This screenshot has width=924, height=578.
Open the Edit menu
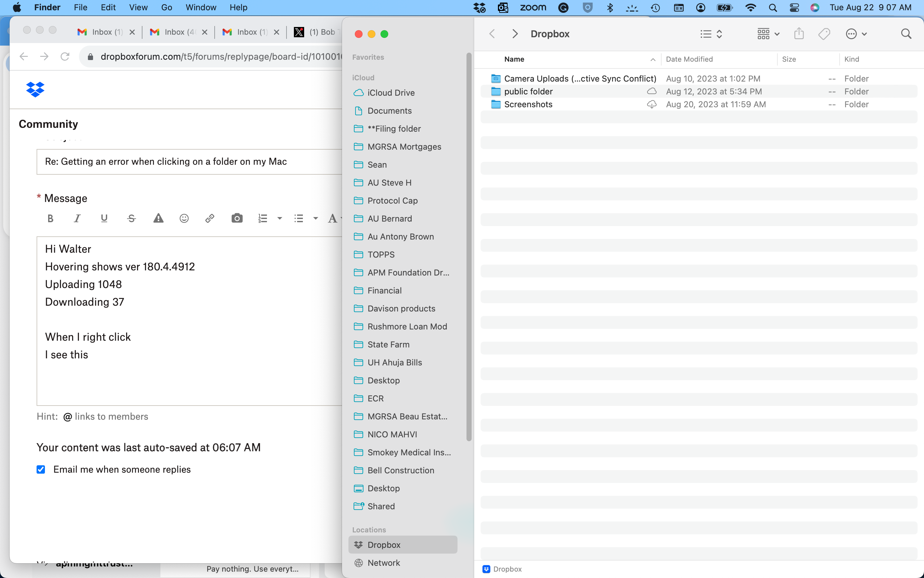[108, 7]
